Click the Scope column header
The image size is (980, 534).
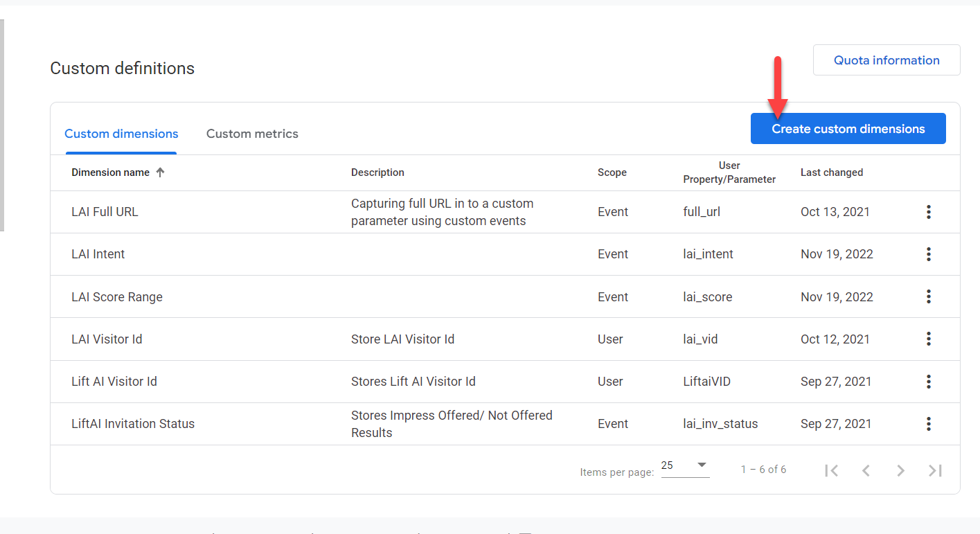pos(612,172)
